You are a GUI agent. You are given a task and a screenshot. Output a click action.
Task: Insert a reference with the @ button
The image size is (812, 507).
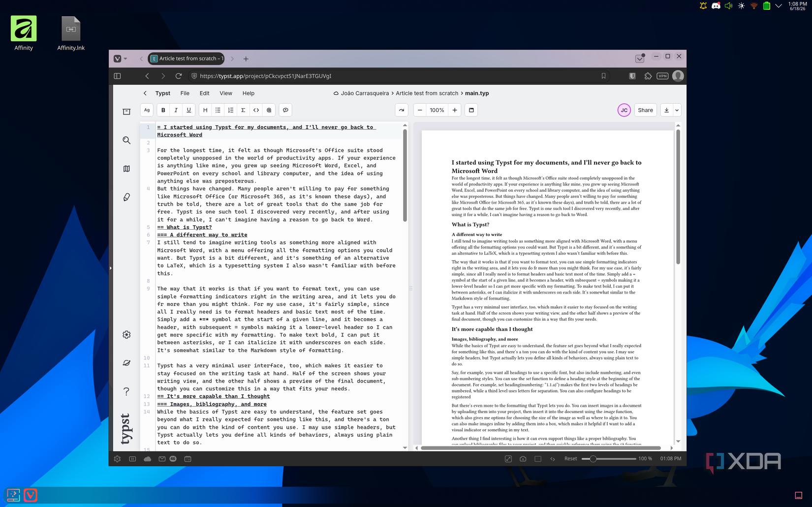point(269,110)
